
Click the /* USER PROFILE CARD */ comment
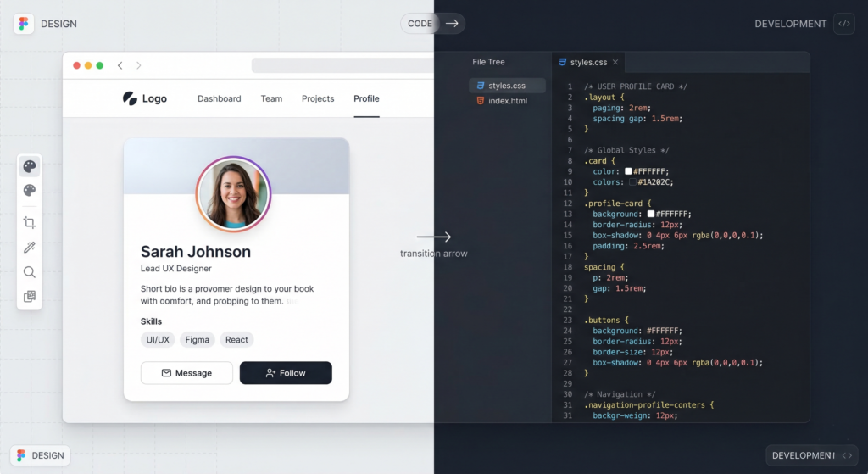coord(636,86)
